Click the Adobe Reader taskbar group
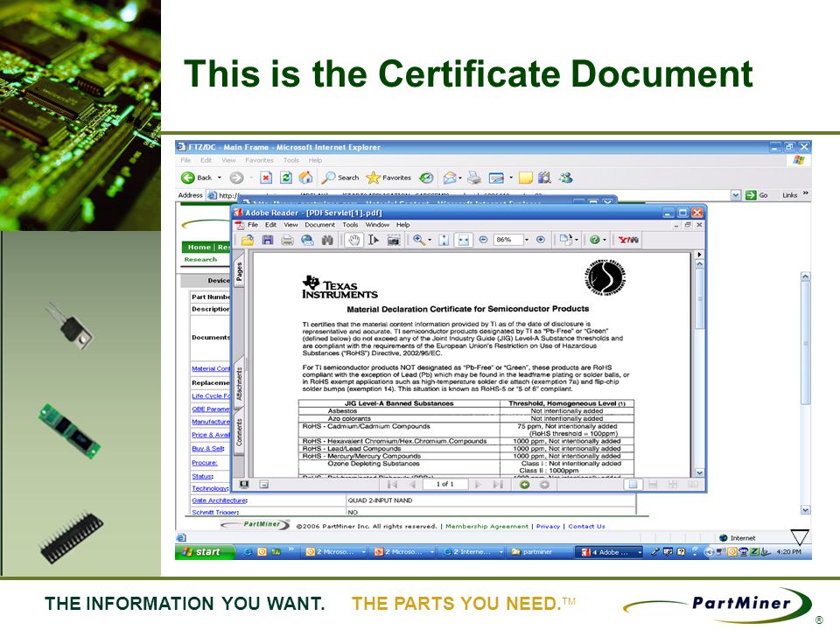This screenshot has width=840, height=630. (x=609, y=552)
